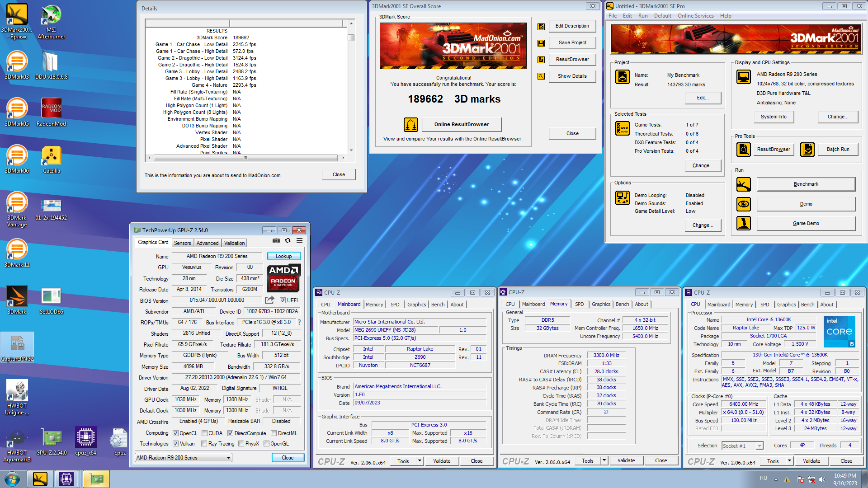Viewport: 868px width, 488px height.
Task: Open the GPU-Z hamburger menu icon
Action: 299,241
